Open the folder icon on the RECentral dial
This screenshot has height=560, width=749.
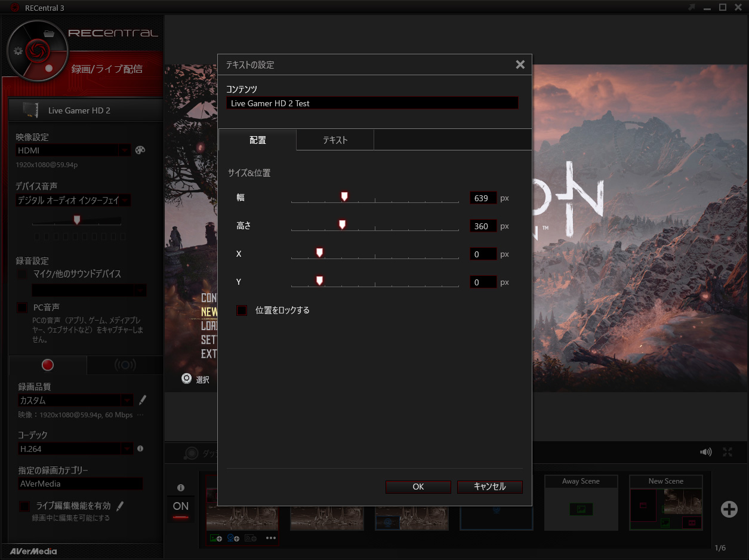[50, 33]
